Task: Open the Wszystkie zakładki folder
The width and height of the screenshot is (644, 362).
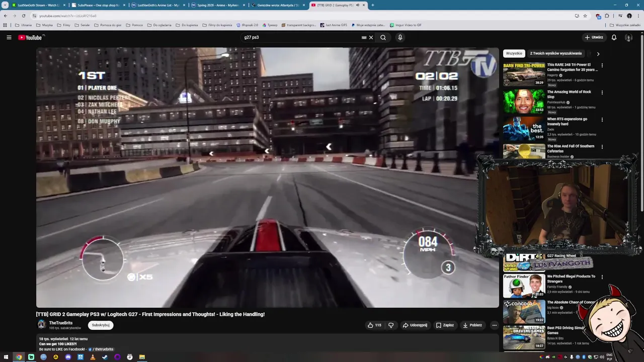Action: click(625, 25)
